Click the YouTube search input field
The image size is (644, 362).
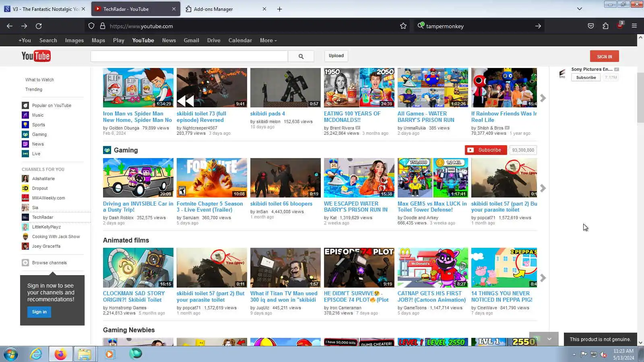point(189,56)
